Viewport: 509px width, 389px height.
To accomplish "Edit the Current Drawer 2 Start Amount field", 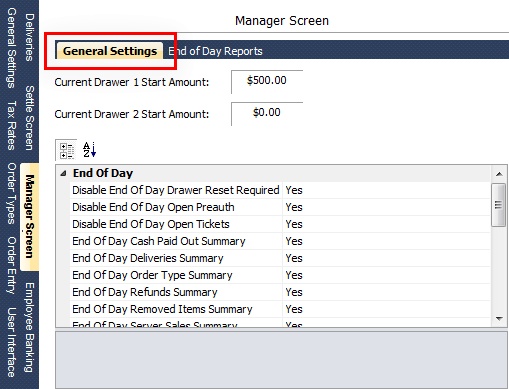I will (x=267, y=114).
